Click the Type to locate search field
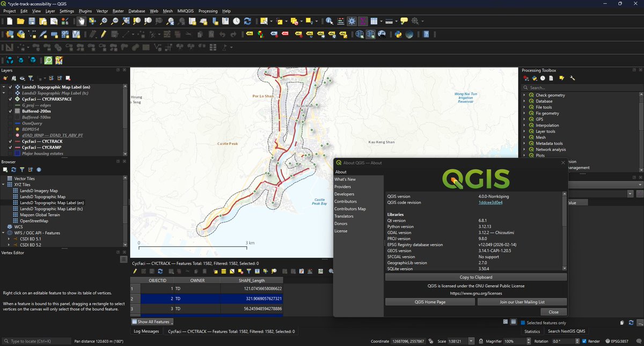Screen dimensions: 644x346 [36, 341]
